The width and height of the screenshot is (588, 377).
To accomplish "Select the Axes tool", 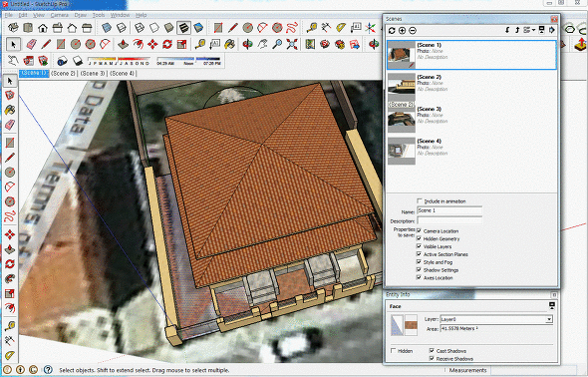I will click(370, 27).
